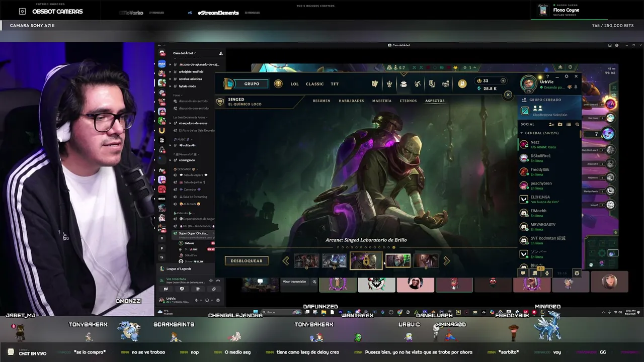Switch to the TFT tab
Image resolution: width=644 pixels, height=362 pixels.
(335, 84)
